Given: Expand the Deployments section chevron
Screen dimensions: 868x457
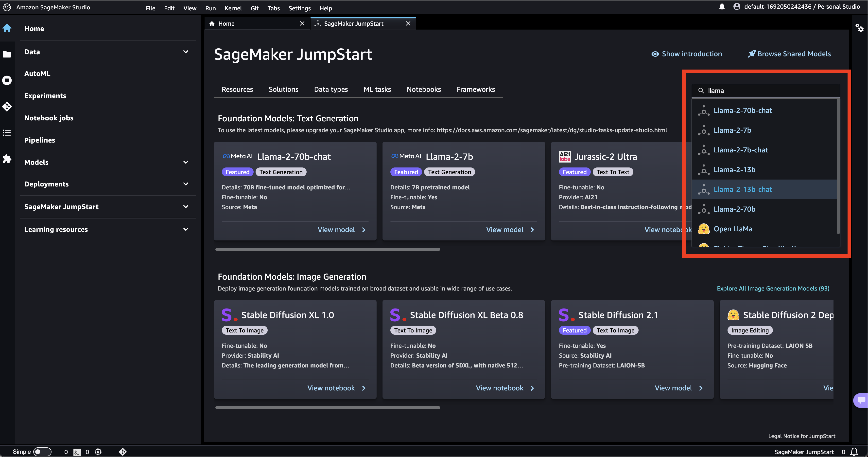Looking at the screenshot, I should point(186,184).
